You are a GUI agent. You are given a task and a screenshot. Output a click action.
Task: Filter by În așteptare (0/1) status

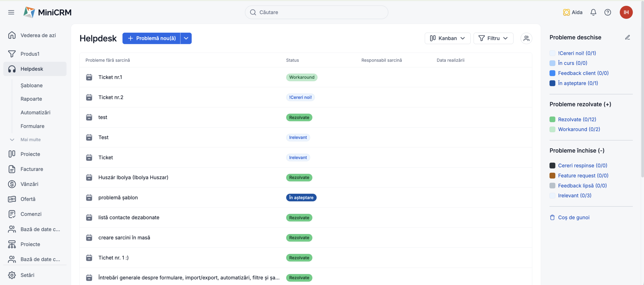[x=578, y=83]
